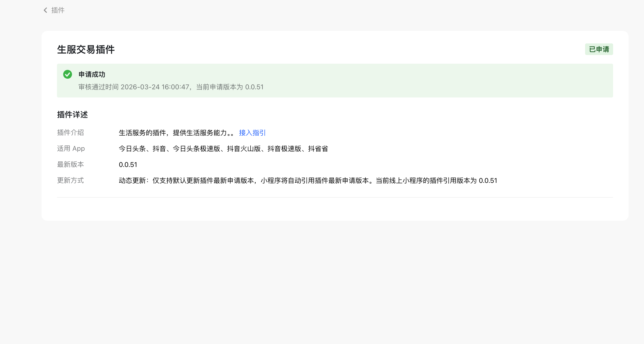644x344 pixels.
Task: Click the 适用 App field label
Action: (71, 149)
